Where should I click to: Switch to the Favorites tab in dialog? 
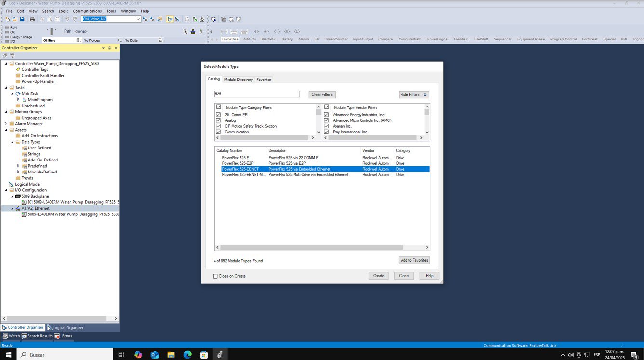264,80
